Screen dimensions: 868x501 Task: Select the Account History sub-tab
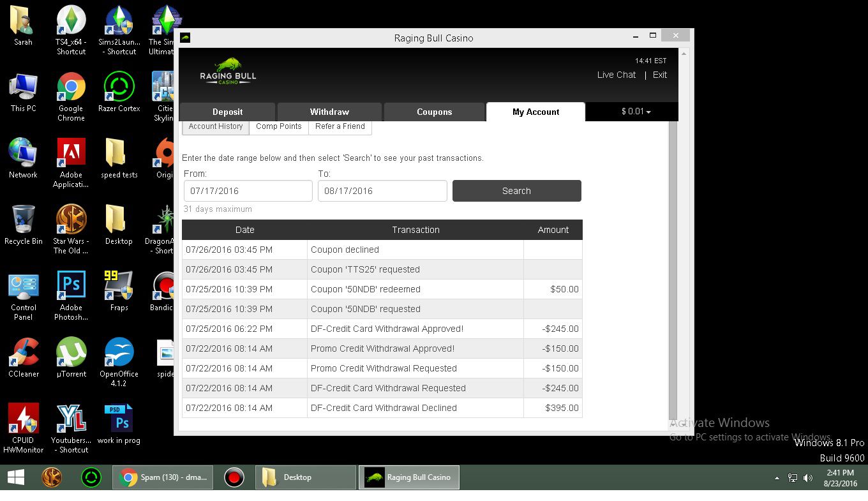click(x=216, y=126)
